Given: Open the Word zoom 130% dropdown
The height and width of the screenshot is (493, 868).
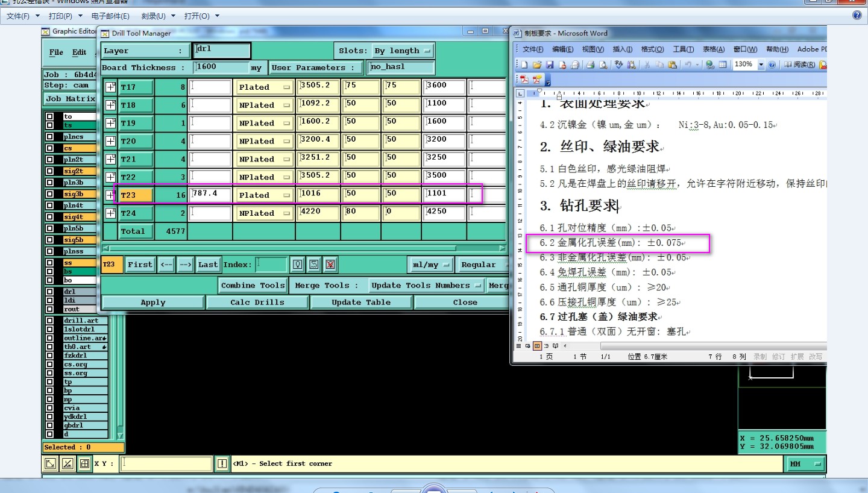Looking at the screenshot, I should (x=761, y=64).
